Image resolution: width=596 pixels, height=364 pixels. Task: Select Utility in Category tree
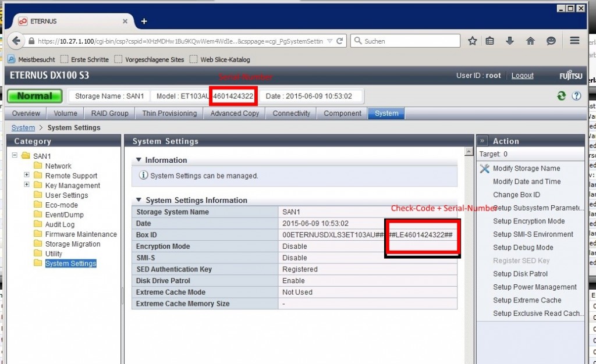click(x=54, y=254)
